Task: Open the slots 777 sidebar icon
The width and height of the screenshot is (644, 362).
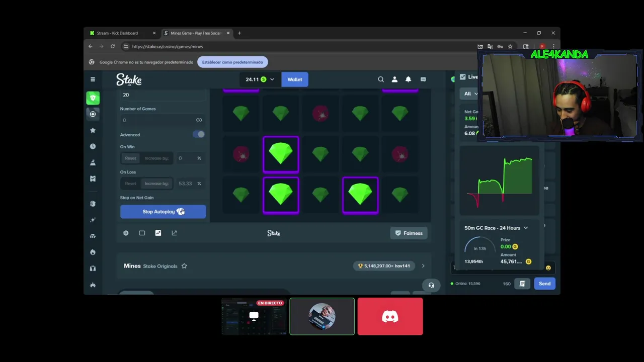Action: [93, 236]
